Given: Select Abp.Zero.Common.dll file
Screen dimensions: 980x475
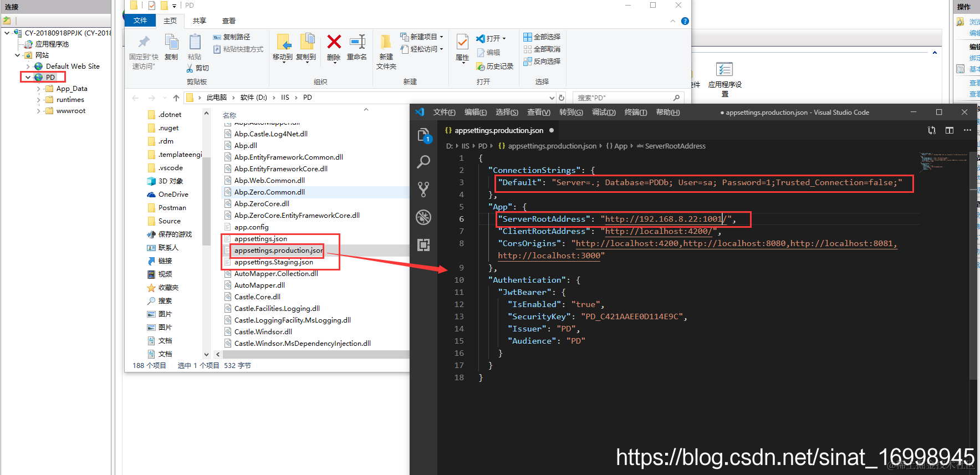Looking at the screenshot, I should (x=269, y=192).
